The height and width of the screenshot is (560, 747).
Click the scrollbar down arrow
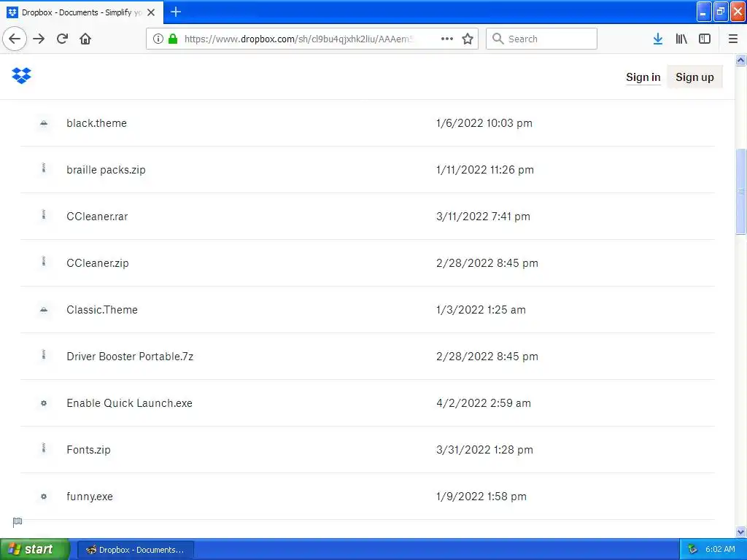pos(741,532)
